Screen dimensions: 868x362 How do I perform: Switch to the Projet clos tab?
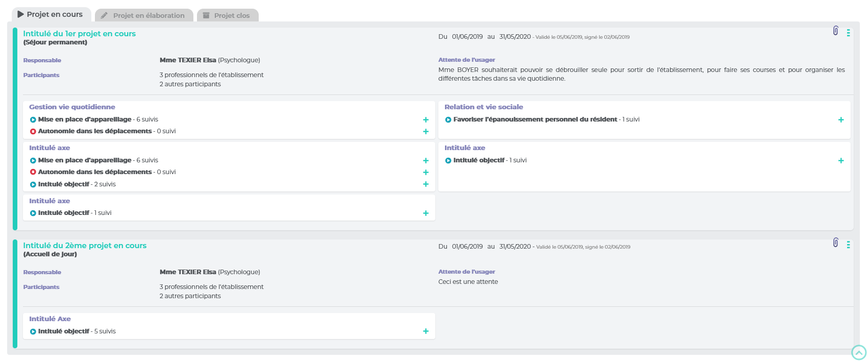(227, 15)
